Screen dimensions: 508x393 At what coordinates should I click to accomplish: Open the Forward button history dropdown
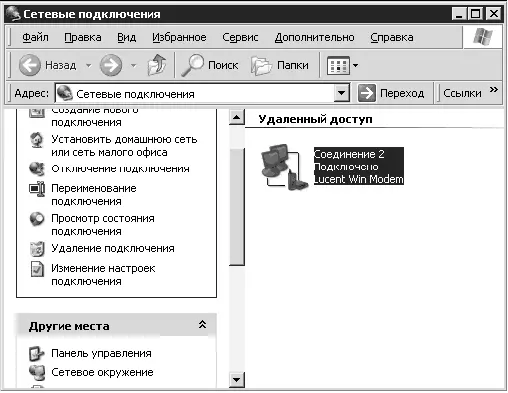[x=134, y=65]
